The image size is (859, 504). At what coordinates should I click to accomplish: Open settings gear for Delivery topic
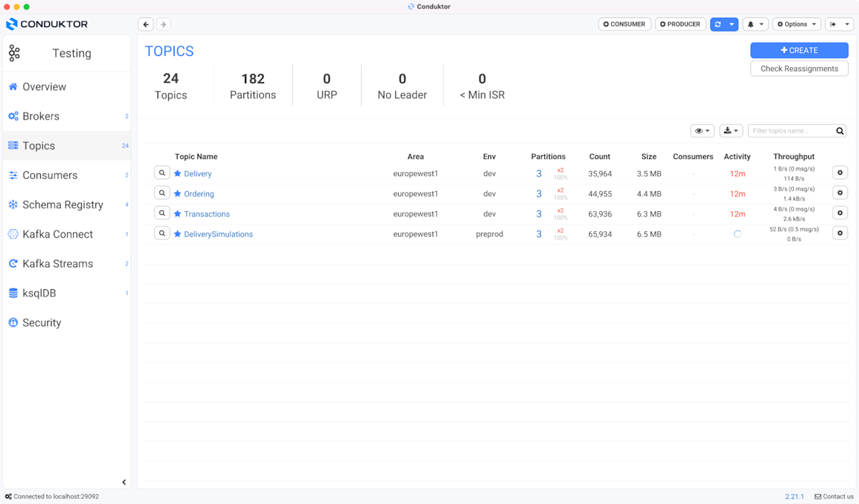point(840,173)
